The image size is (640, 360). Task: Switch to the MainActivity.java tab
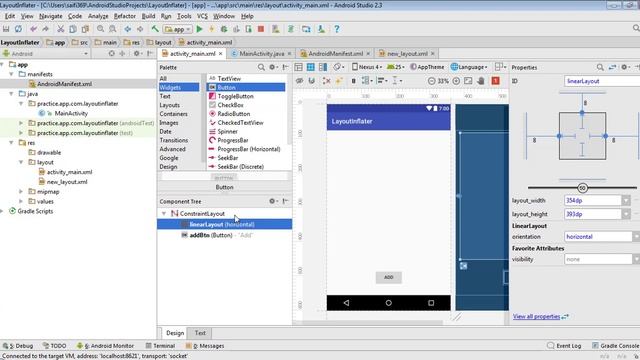(x=261, y=53)
